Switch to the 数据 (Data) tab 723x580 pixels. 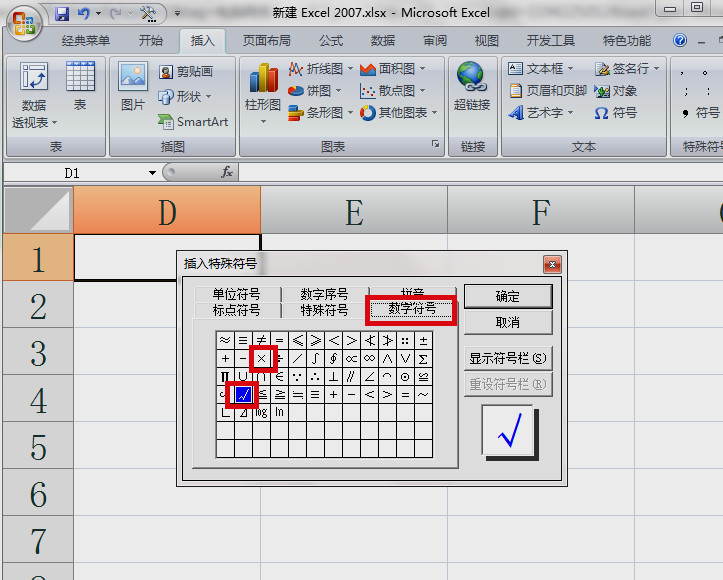click(x=383, y=41)
